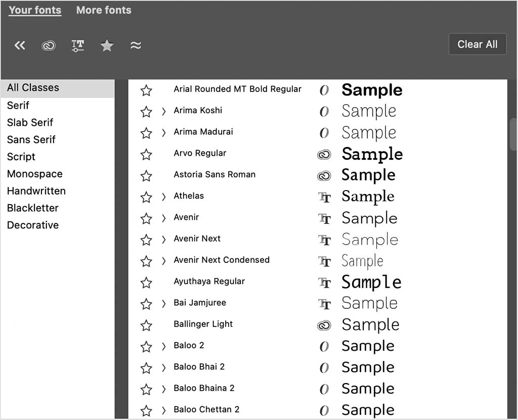This screenshot has width=518, height=420.
Task: Select Monospace font class
Action: point(35,174)
